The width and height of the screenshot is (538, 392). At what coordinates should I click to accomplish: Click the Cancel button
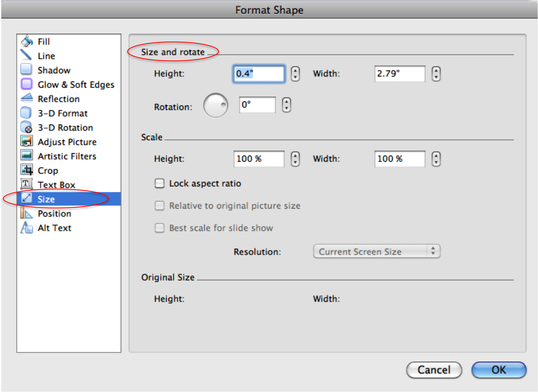434,370
